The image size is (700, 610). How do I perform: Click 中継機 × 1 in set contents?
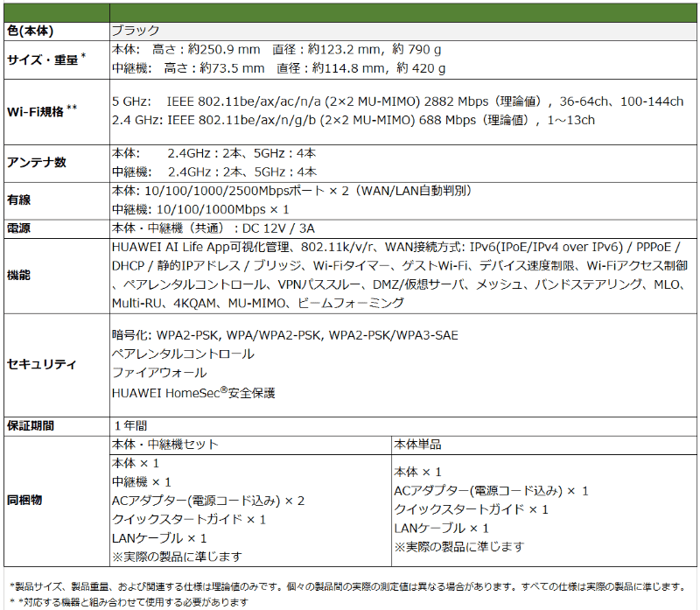tap(141, 482)
